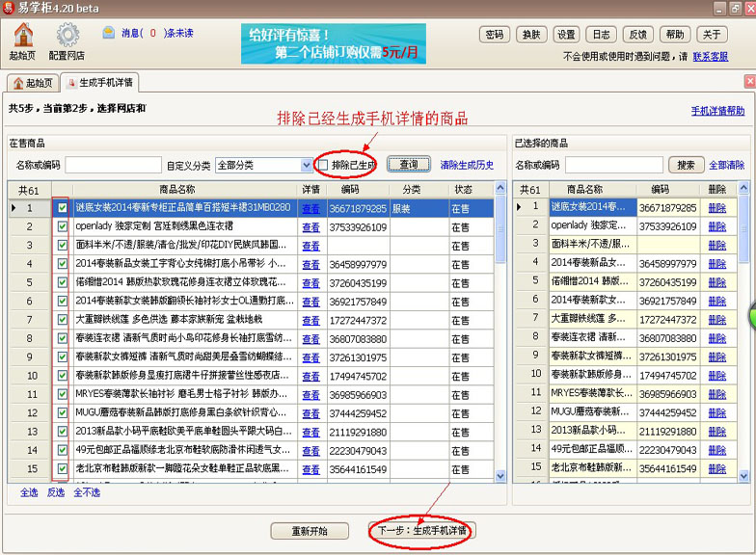Open the 联系客服 link
This screenshot has height=555, width=756.
[x=710, y=56]
